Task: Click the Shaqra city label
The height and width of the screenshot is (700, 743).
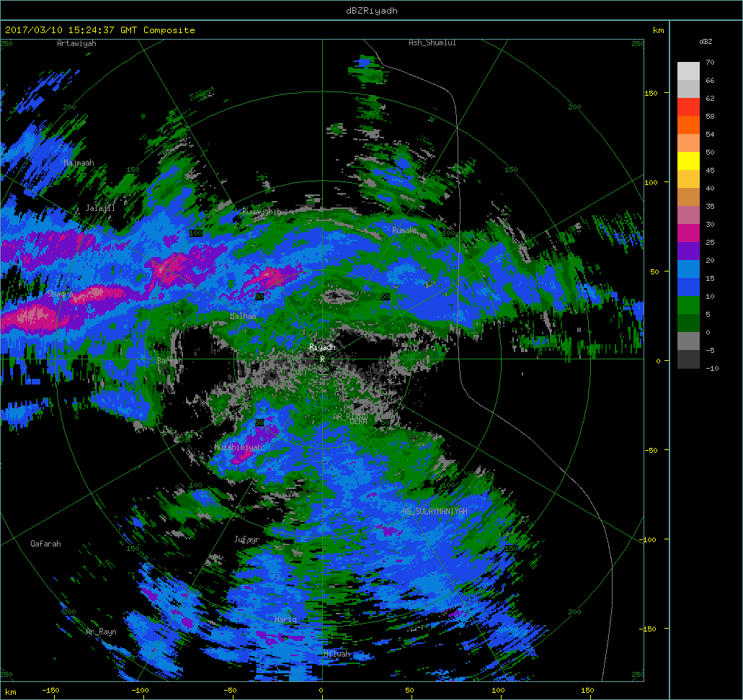Action: [61, 294]
